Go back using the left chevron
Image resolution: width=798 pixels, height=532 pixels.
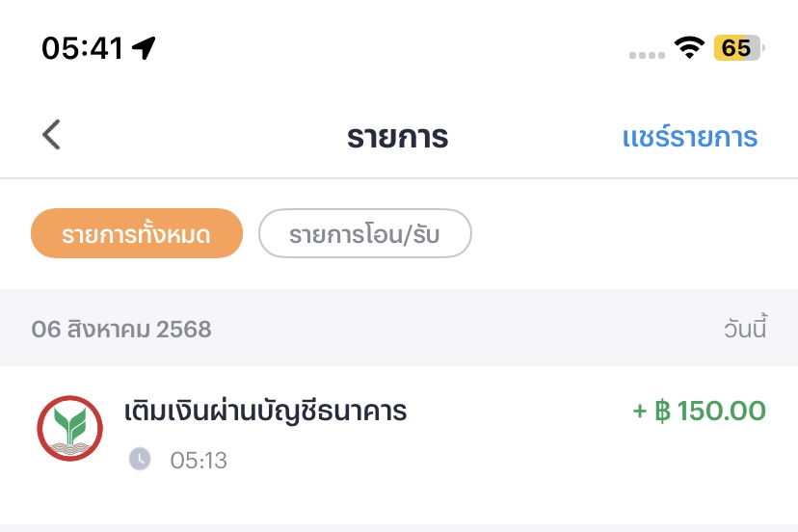pos(51,135)
